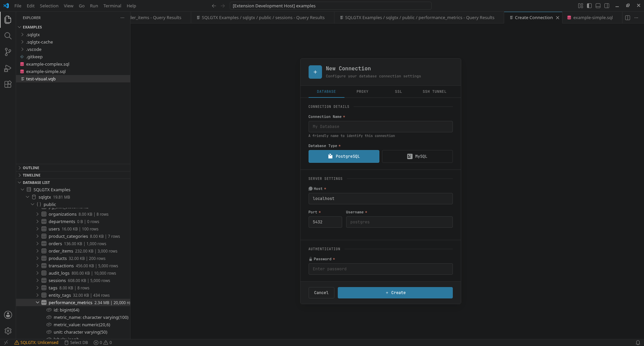Switch to performance_metrics Query Results tab
The height and width of the screenshot is (346, 644).
419,18
